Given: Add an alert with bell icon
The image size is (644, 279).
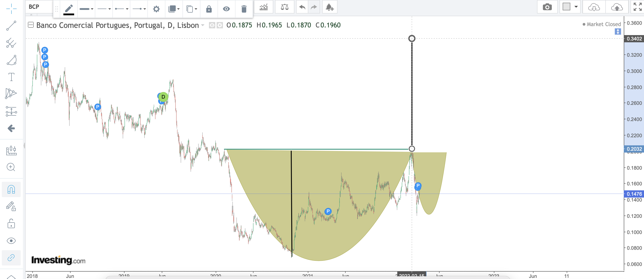Looking at the screenshot, I should pyautogui.click(x=329, y=7).
